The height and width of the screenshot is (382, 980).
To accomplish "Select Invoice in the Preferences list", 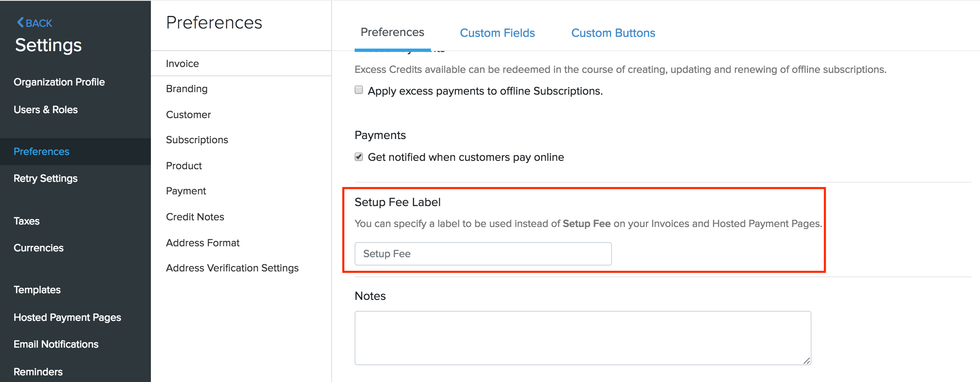I will pos(182,63).
